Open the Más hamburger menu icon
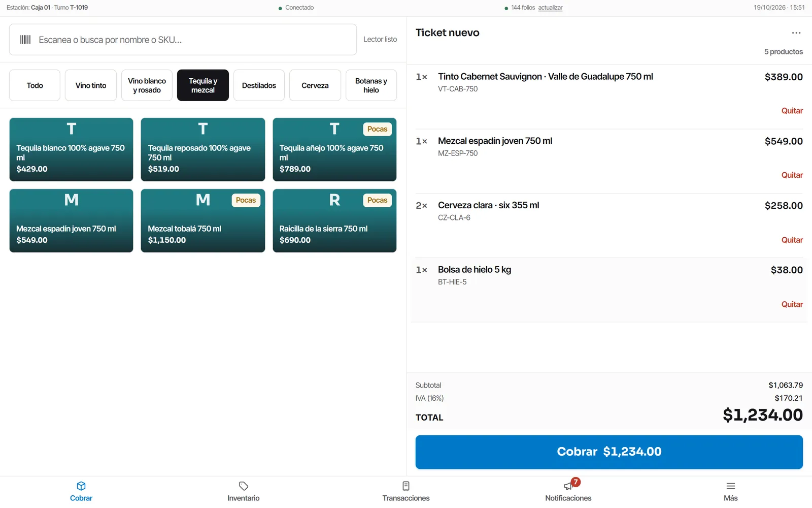The width and height of the screenshot is (812, 508). click(731, 486)
